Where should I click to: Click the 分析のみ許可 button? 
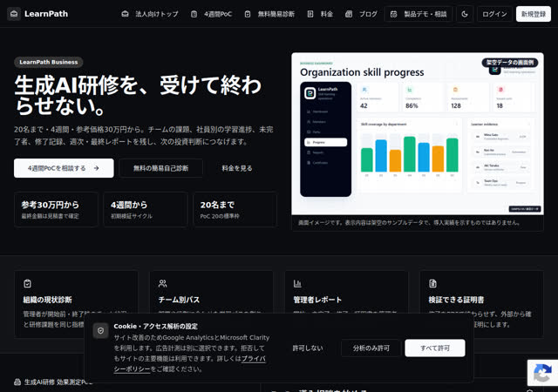371,348
